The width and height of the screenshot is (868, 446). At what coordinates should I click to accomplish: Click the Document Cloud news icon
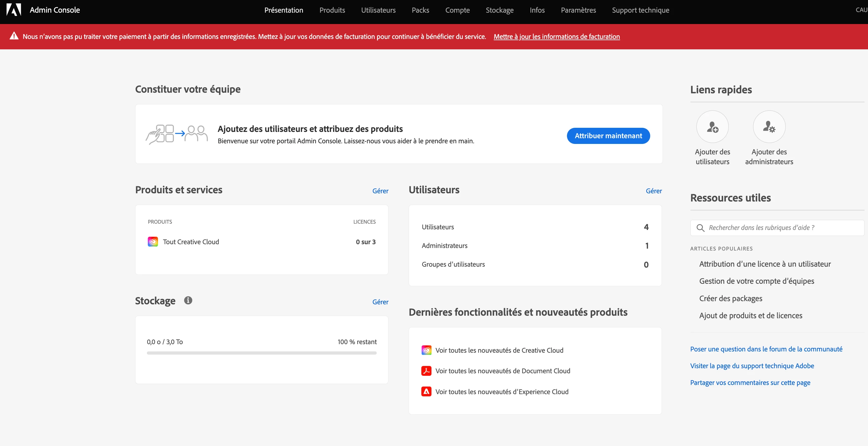click(x=426, y=371)
